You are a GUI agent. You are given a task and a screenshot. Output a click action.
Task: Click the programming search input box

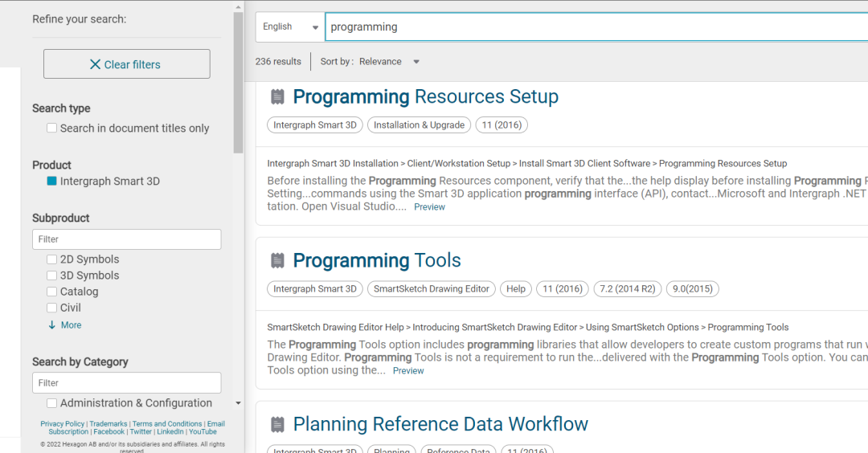click(x=596, y=27)
